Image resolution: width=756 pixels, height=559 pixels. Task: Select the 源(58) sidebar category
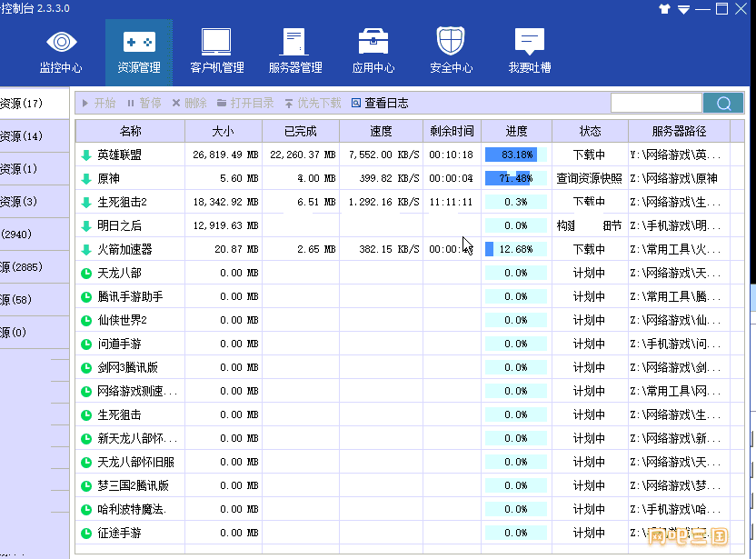pos(35,300)
